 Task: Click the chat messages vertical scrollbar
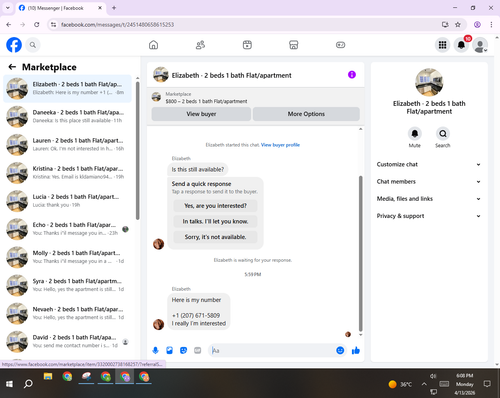[x=360, y=253]
